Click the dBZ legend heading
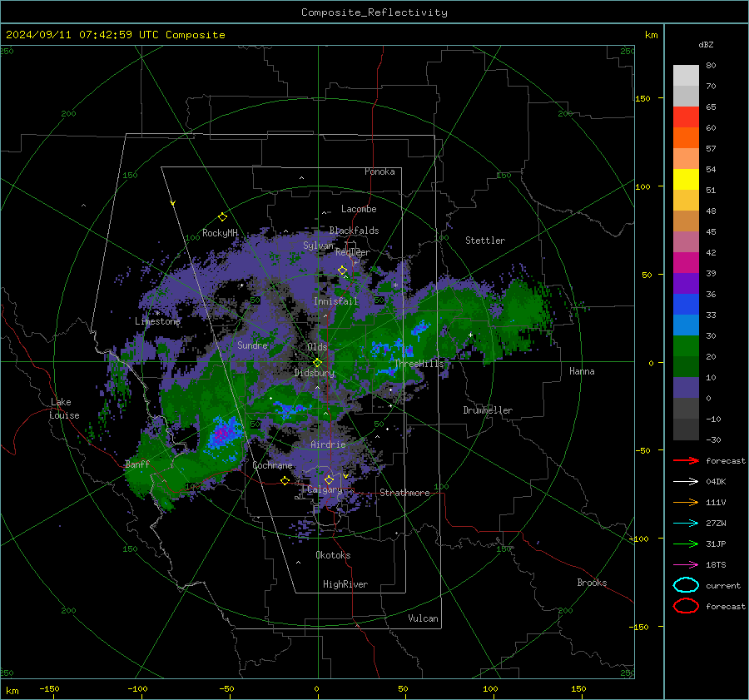The image size is (749, 700). pyautogui.click(x=706, y=44)
